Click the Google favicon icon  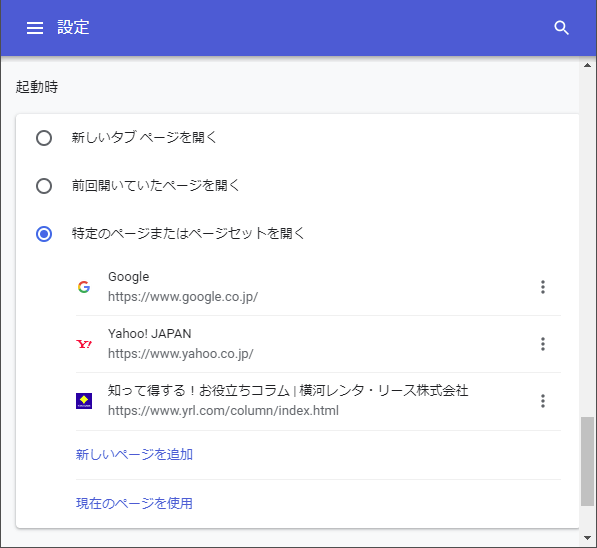(84, 287)
